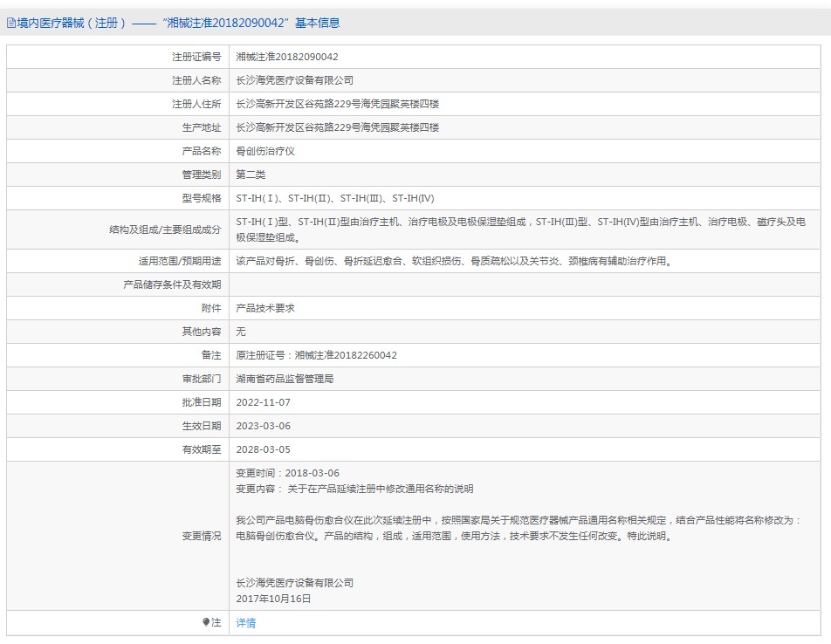
Task: Click the 产品名称 label
Action: [202, 151]
